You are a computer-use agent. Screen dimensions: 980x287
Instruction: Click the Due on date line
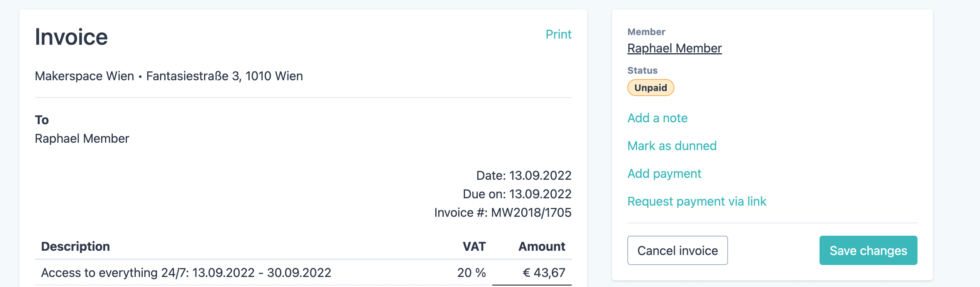(x=517, y=194)
